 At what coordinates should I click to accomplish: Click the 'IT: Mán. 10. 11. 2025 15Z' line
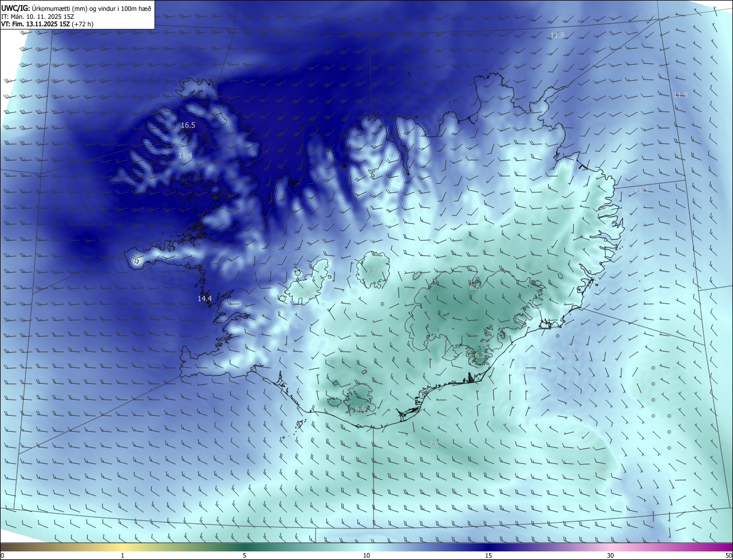pos(38,17)
